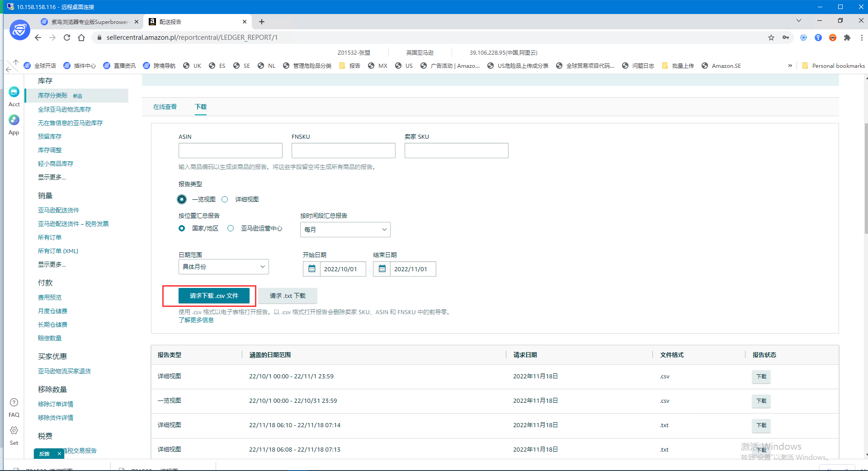The height and width of the screenshot is (471, 868).
Task: Show more bookmarks via the overflow chevron
Action: pos(790,66)
